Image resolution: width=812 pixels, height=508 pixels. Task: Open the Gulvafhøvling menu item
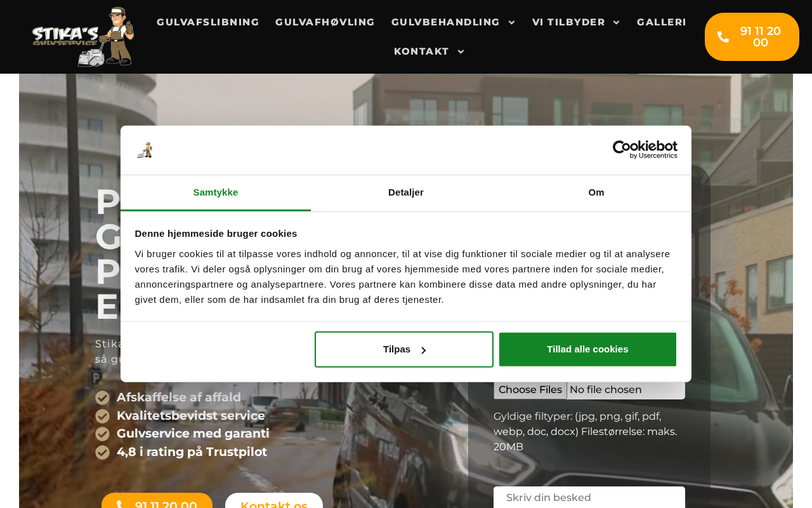325,22
